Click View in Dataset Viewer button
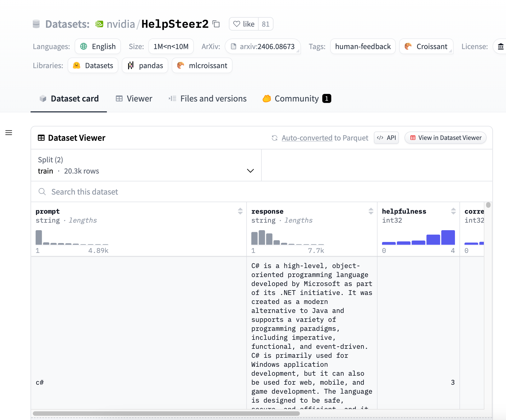This screenshot has height=420, width=506. pos(445,138)
